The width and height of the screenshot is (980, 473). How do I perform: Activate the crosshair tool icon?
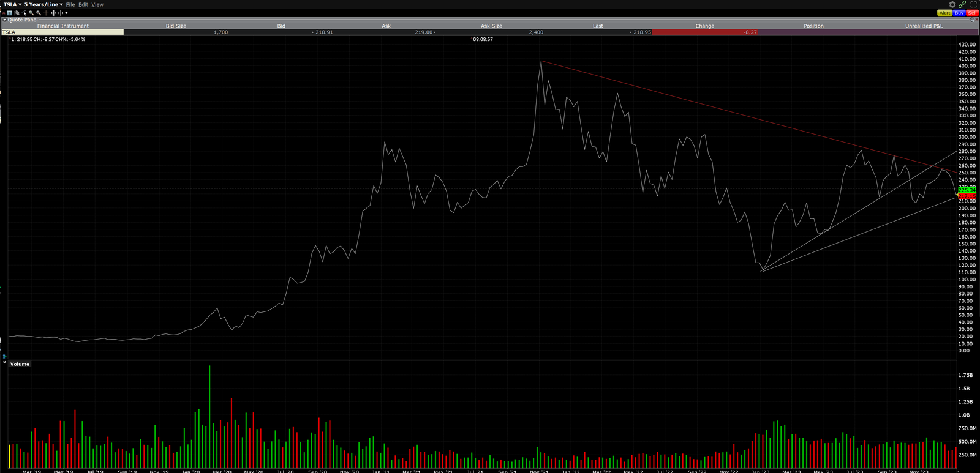point(46,13)
